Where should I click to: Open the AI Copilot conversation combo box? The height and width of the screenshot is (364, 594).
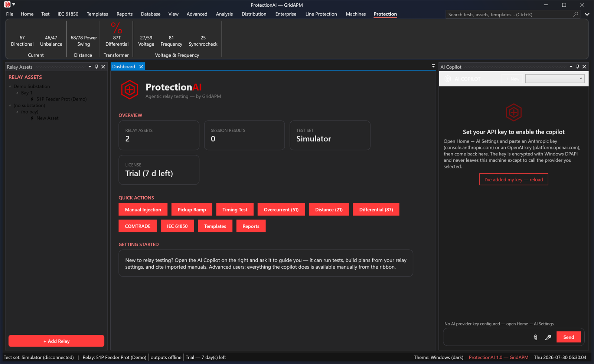(555, 79)
